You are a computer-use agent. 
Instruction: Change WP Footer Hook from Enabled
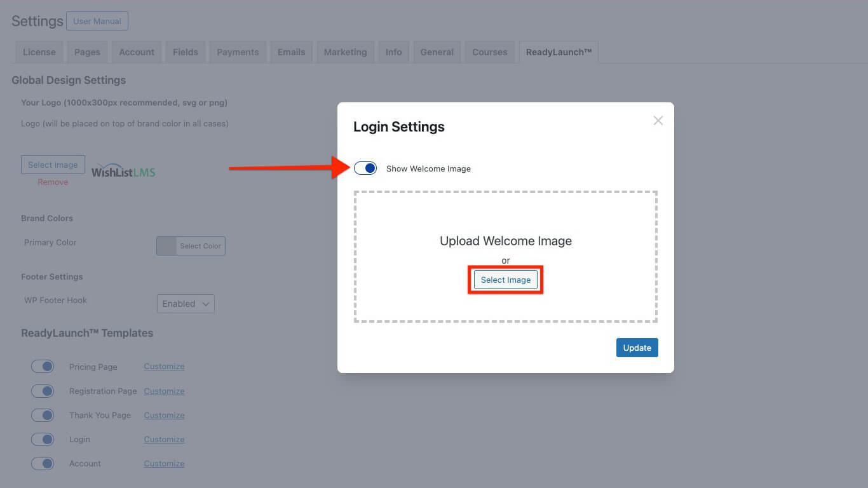click(185, 303)
